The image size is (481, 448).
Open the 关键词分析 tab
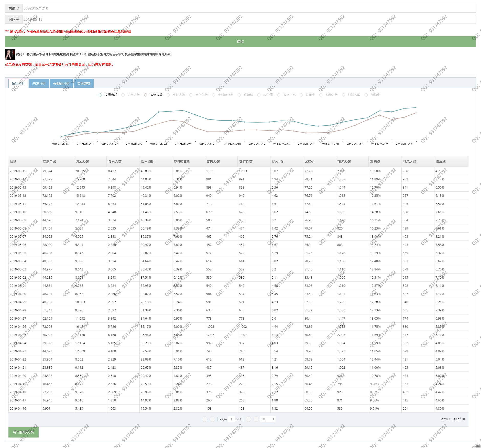tap(61, 83)
